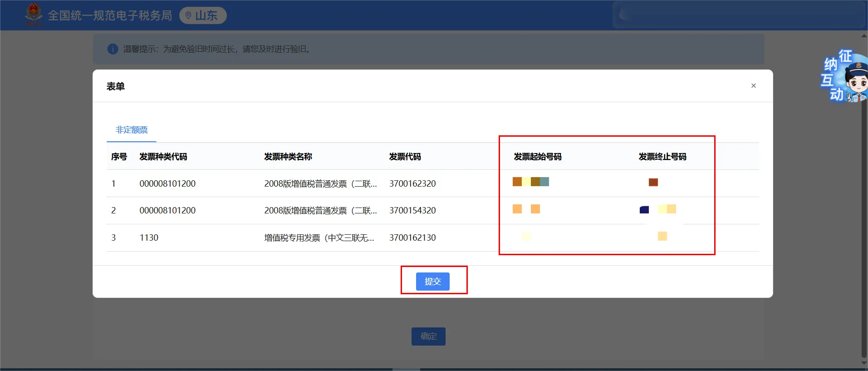The image size is (868, 371).
Task: Click the page's vertical scrollbar track
Action: [864, 227]
